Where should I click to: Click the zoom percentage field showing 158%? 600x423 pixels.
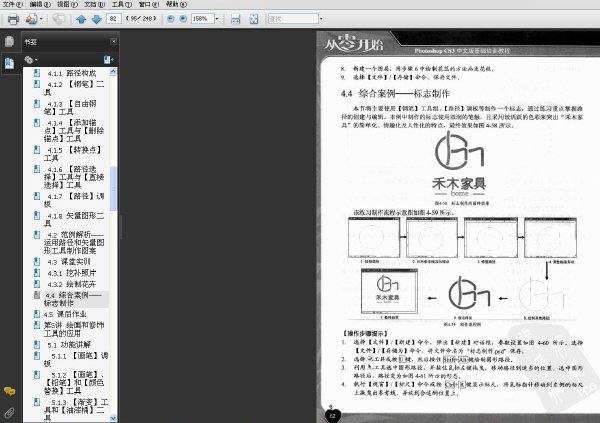pyautogui.click(x=202, y=18)
